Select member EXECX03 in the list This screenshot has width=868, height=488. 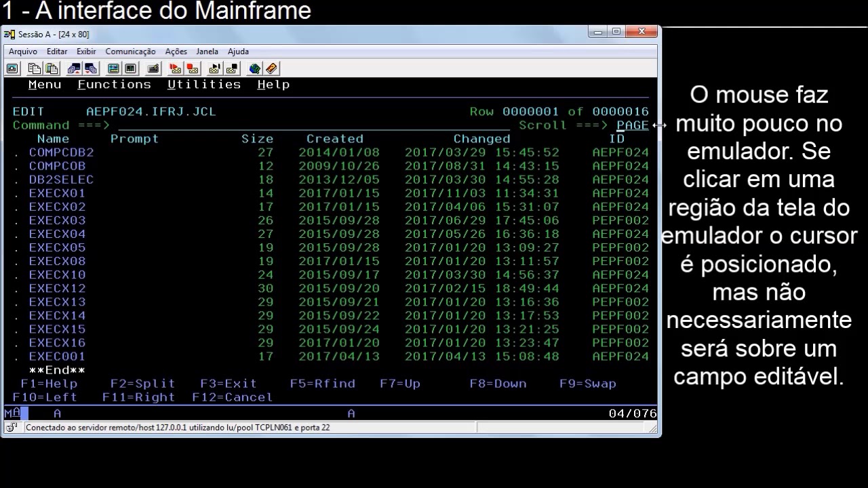click(x=57, y=220)
